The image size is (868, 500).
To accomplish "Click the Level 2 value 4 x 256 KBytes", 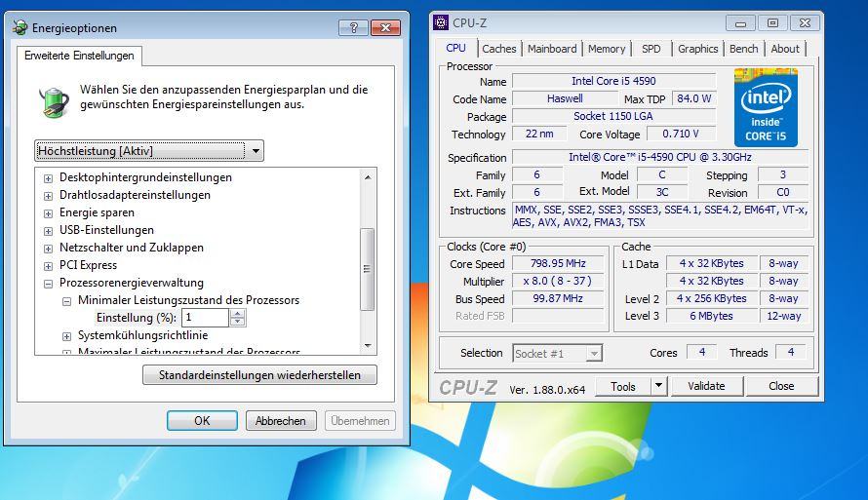I will click(x=711, y=298).
